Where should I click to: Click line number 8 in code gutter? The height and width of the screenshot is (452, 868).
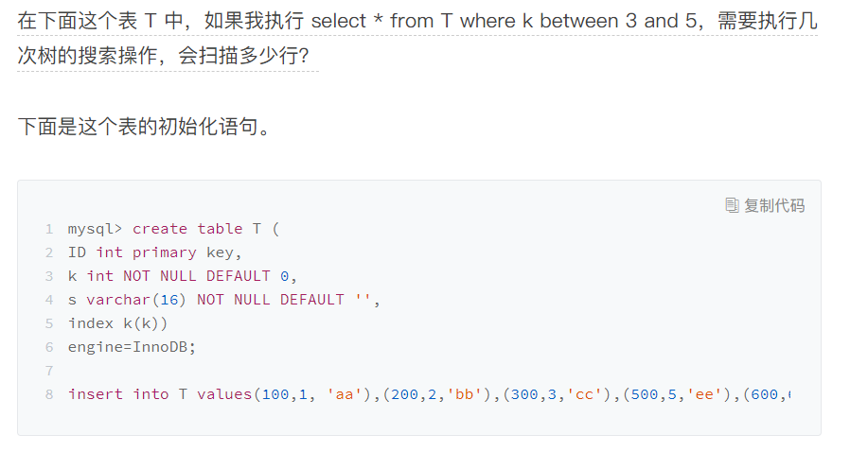coord(49,394)
